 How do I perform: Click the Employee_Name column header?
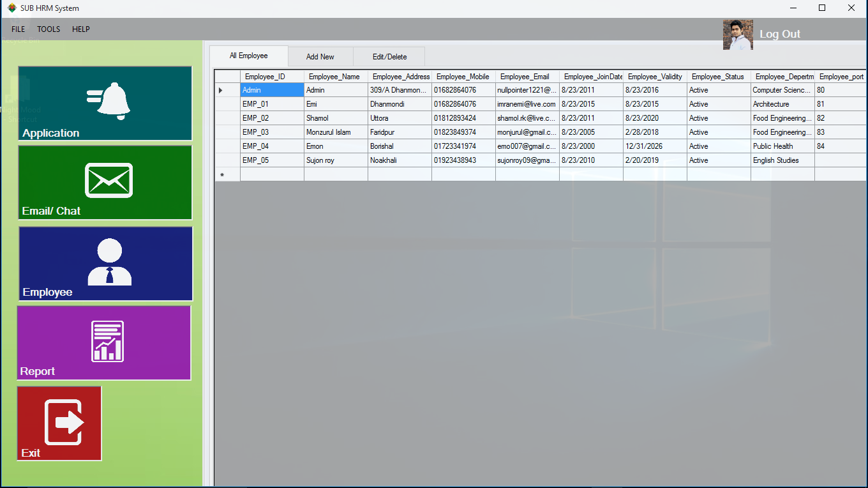click(x=336, y=76)
